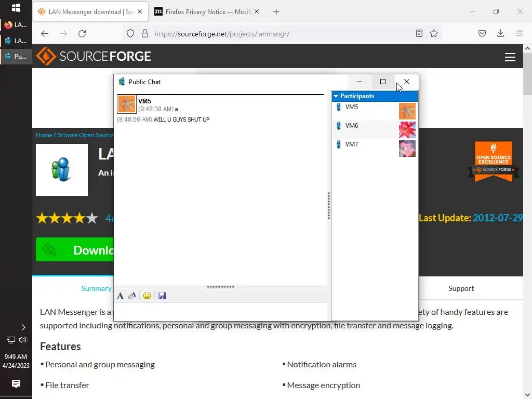
Task: Open the Save to Pocket icon
Action: pyautogui.click(x=482, y=33)
